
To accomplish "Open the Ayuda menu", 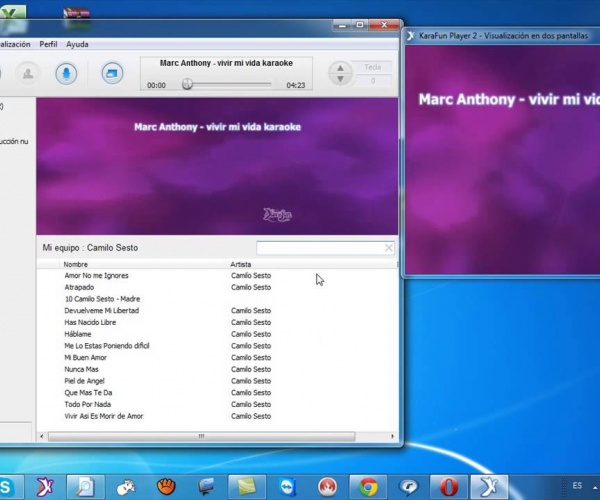I will (x=77, y=44).
